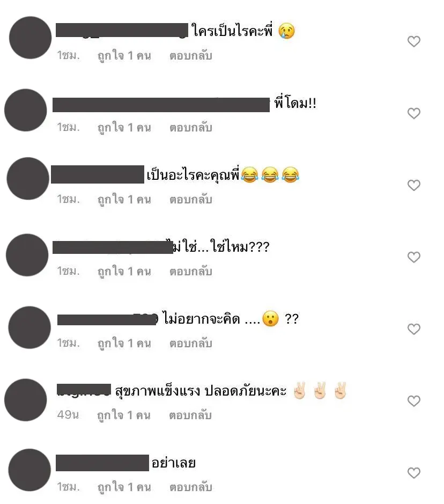Like the 'อย่าเลย' comment

[x=414, y=473]
